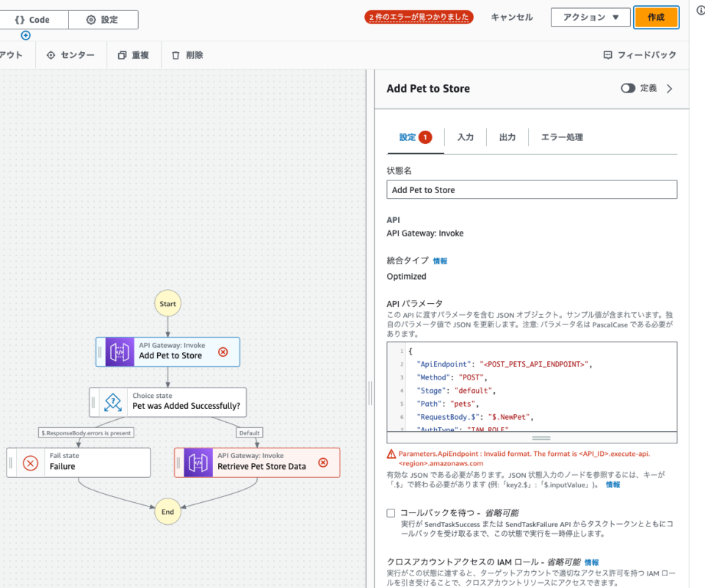Viewport: 705px width, 588px height.
Task: Click the handle on the left edge of the Choice state node
Action: point(93,402)
